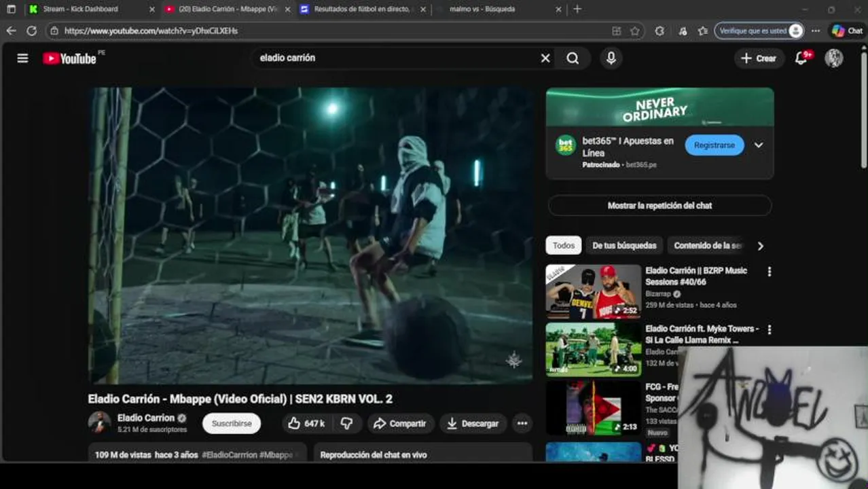
Task: Click Verifique que es usted profile button
Action: click(759, 31)
